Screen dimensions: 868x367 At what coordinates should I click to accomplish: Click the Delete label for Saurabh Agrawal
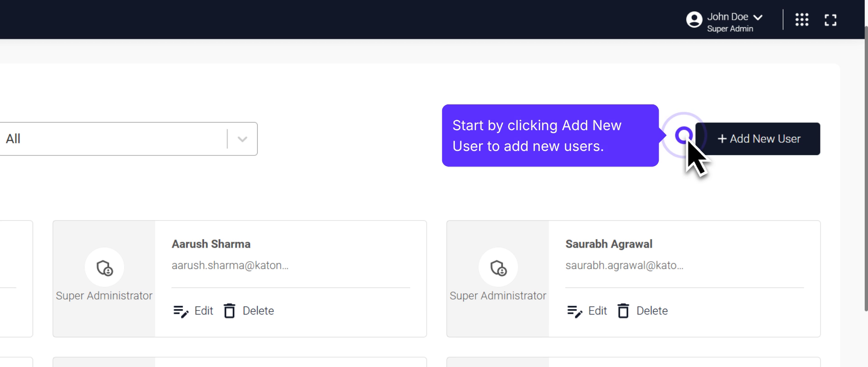click(x=652, y=311)
